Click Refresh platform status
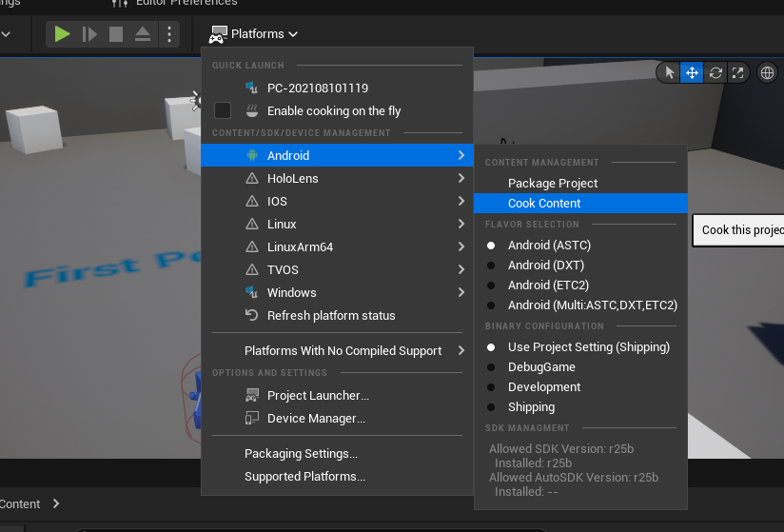 click(x=330, y=315)
